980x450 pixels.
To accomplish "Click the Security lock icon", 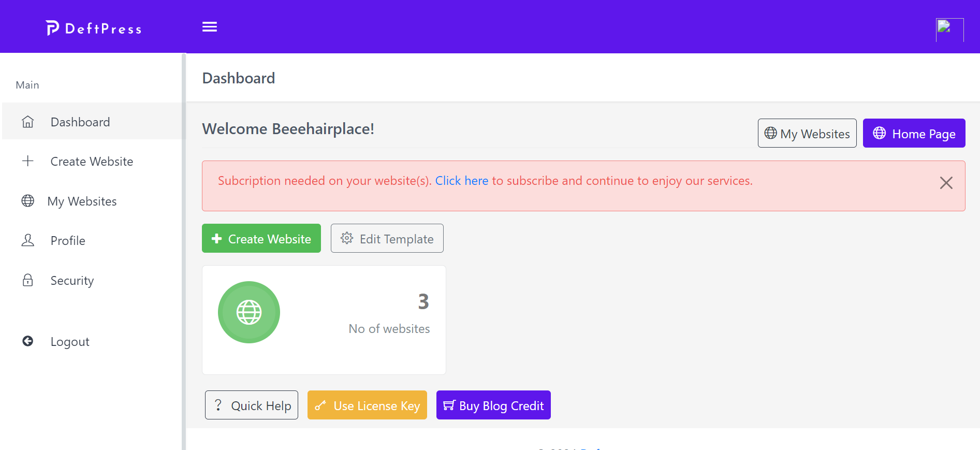I will click(28, 280).
